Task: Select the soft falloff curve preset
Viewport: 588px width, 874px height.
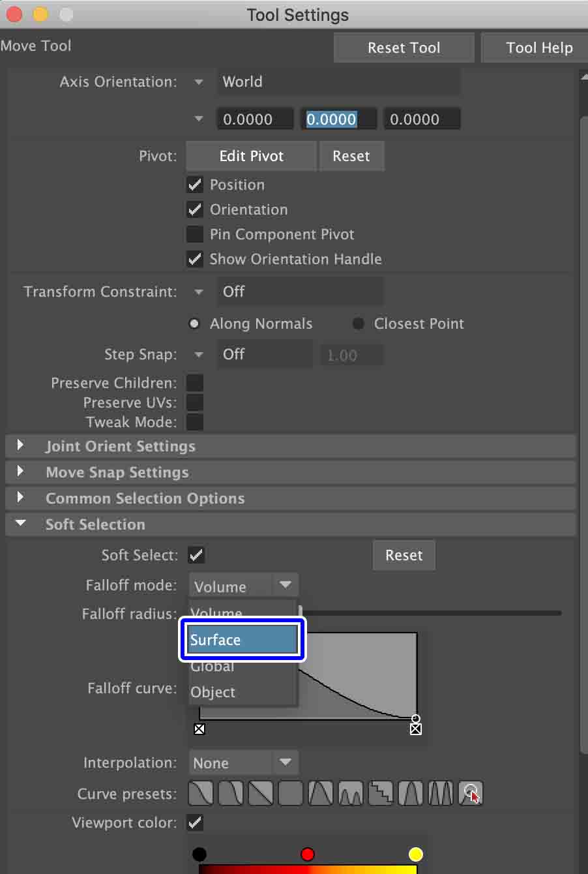Action: click(x=200, y=793)
